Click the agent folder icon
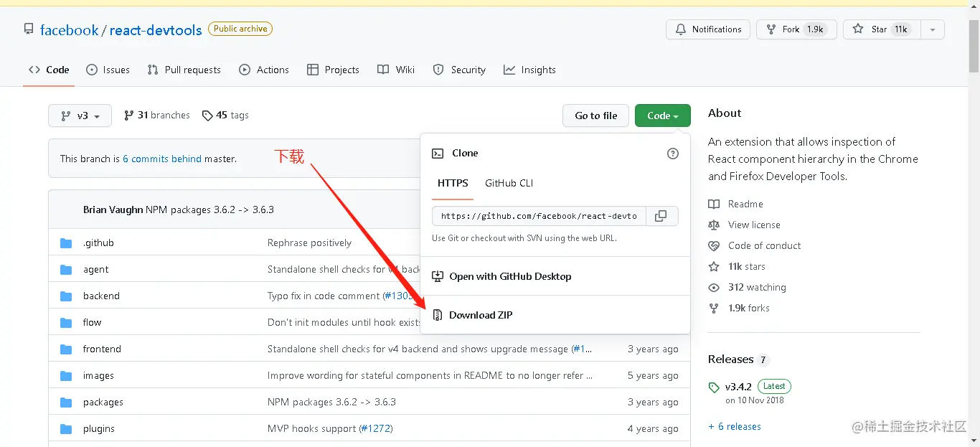980x447 pixels. click(66, 270)
